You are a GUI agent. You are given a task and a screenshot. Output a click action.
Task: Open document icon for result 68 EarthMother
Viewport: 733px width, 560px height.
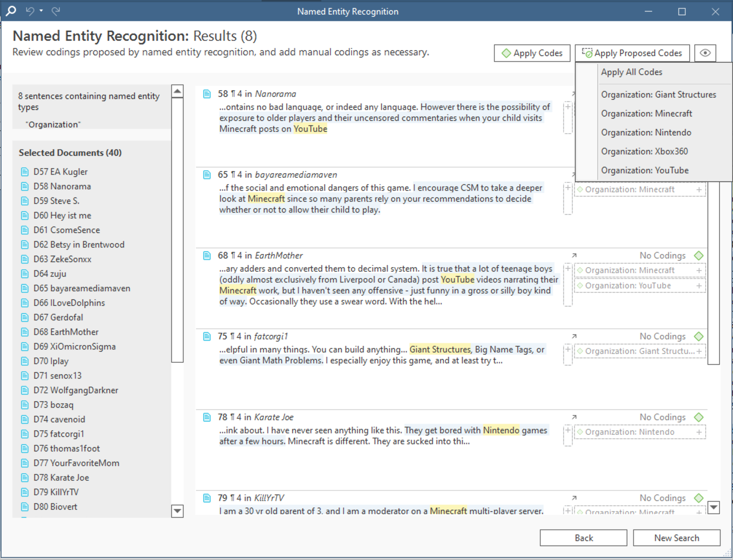tap(207, 256)
